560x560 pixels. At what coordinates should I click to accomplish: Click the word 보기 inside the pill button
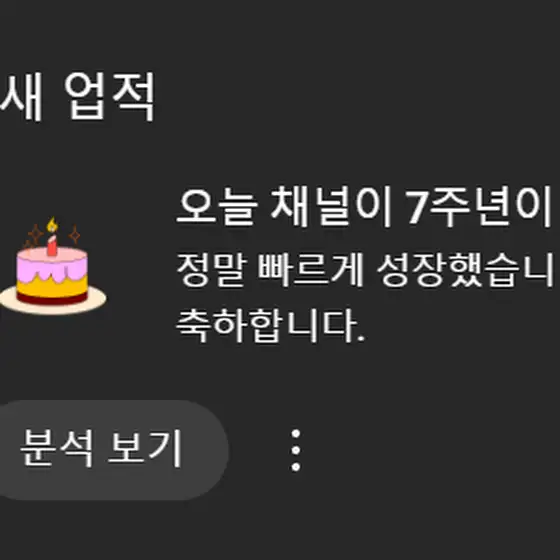click(x=145, y=449)
